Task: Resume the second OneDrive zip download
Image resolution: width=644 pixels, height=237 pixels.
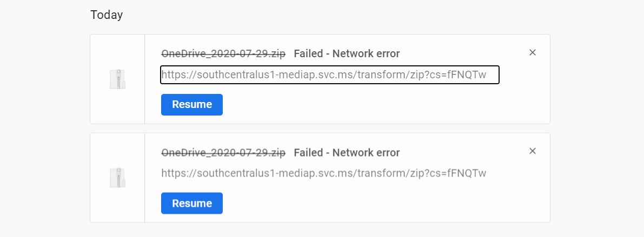Action: click(x=192, y=204)
